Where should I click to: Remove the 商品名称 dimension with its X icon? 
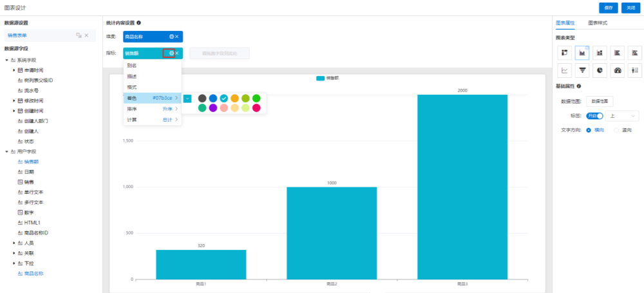[177, 37]
